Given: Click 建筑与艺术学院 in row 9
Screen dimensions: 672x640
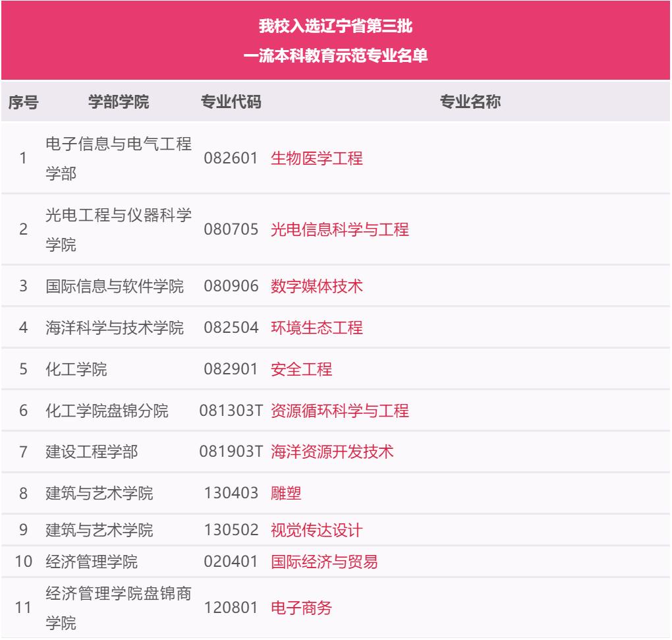Looking at the screenshot, I should coord(99,531).
